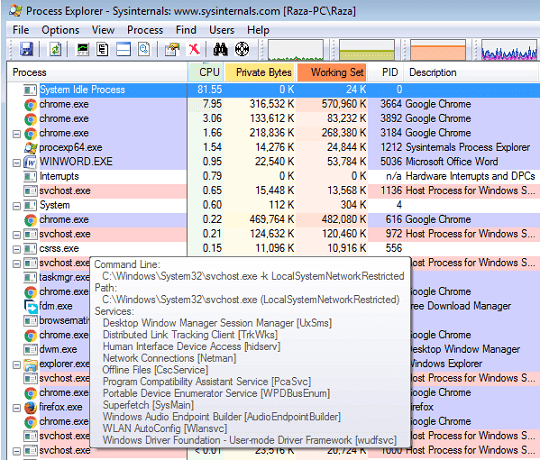Toggle the lower pane icon
This screenshot has width=540, height=460.
pos(123,49)
